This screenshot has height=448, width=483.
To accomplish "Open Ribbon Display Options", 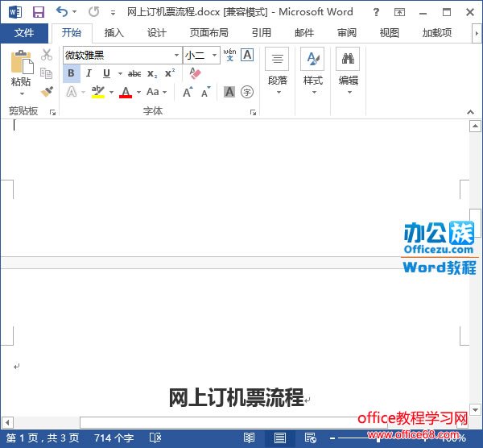I will [399, 12].
